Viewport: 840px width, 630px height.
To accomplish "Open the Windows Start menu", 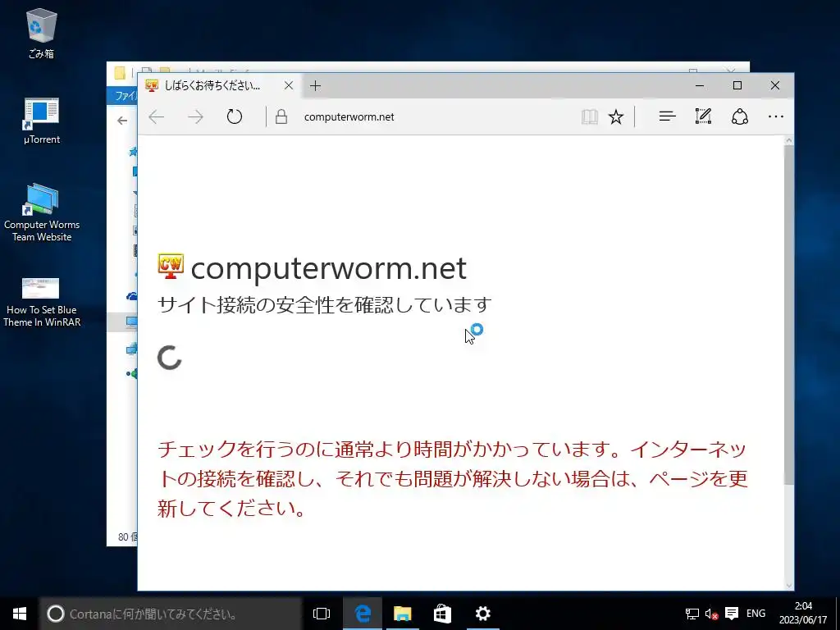I will [x=20, y=614].
